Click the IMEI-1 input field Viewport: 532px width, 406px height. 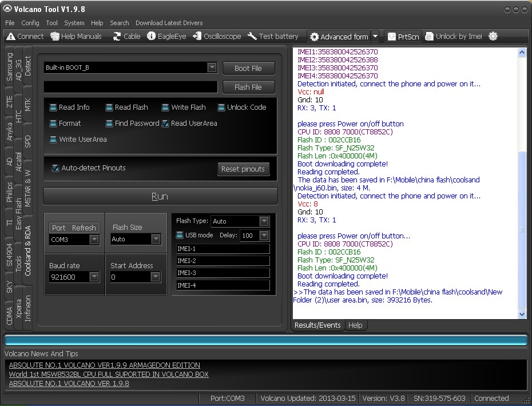[223, 249]
